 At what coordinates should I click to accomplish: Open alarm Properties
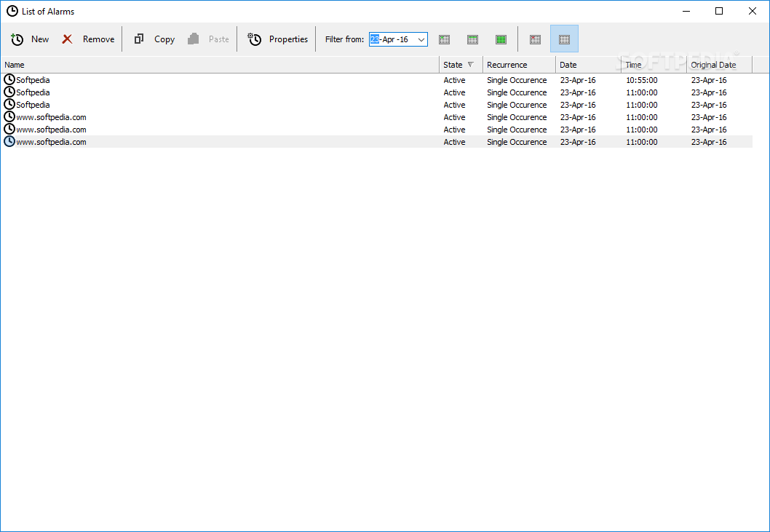tap(277, 39)
